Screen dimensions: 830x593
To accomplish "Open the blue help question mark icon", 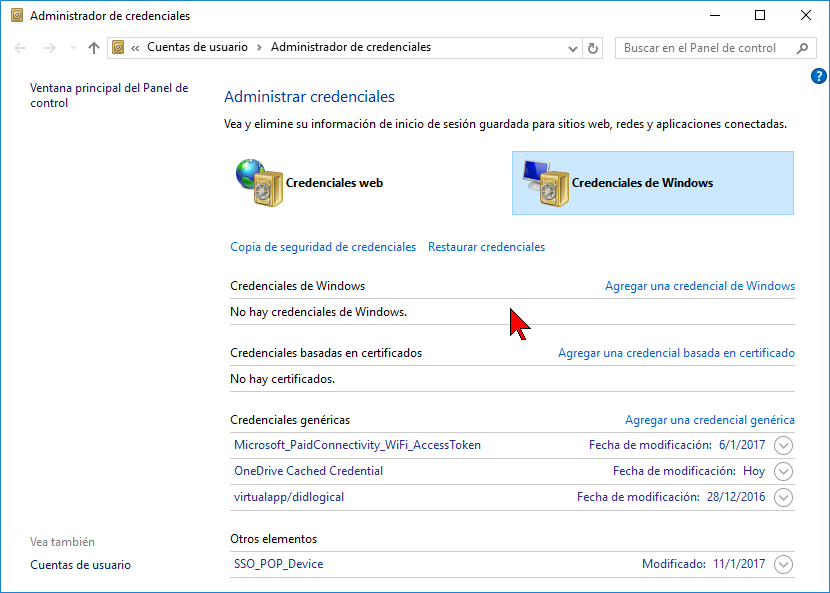I will click(818, 76).
